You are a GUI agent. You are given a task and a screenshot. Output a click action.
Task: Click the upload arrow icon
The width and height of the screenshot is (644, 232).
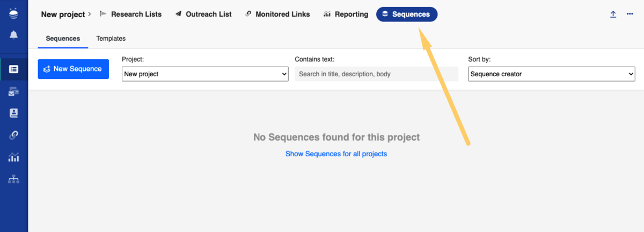pyautogui.click(x=613, y=15)
